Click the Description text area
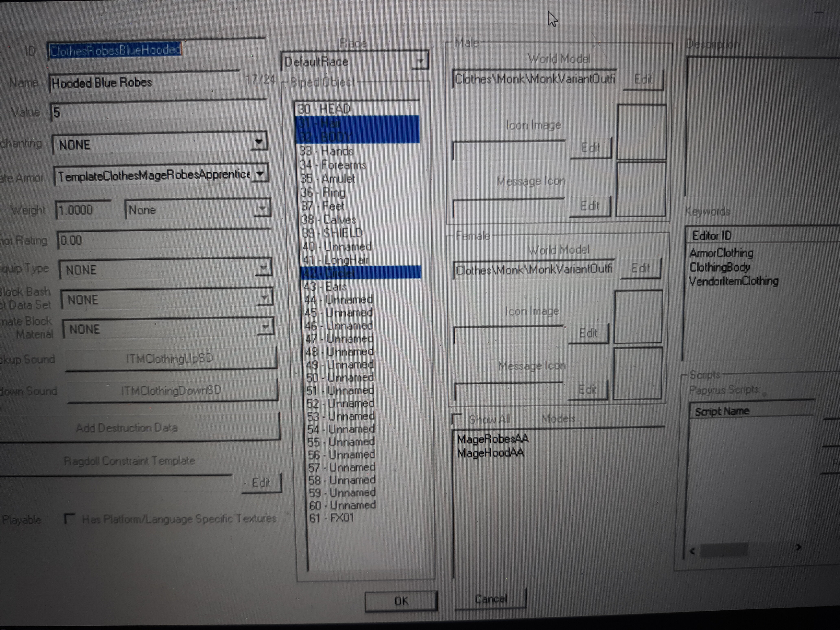840x630 pixels. [762, 126]
